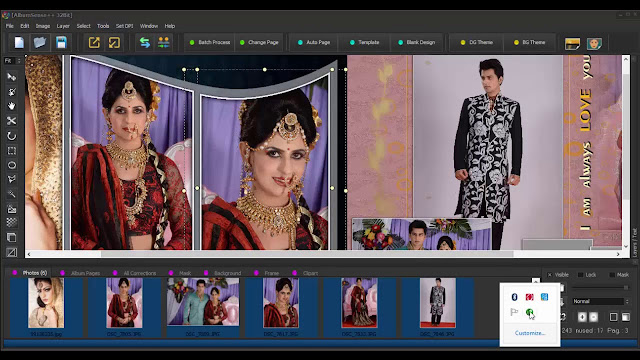This screenshot has height=360, width=640.
Task: Click the Open folder icon
Action: point(40,42)
